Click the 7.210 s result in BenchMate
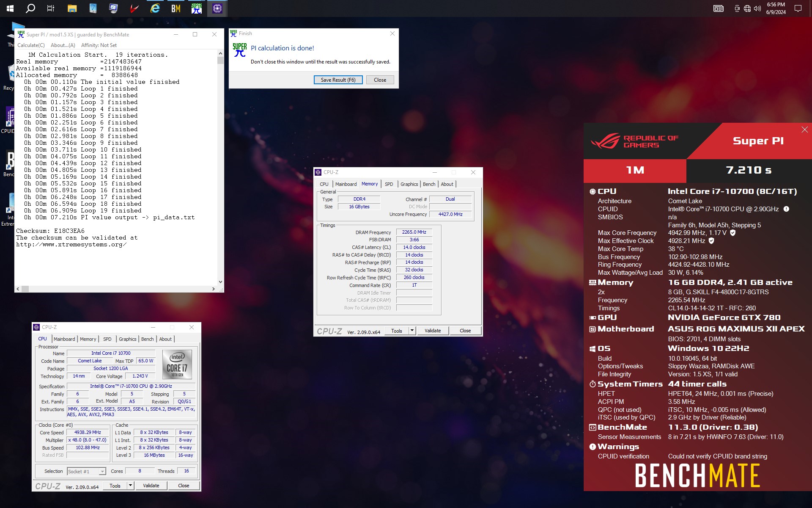812x508 pixels. [749, 171]
